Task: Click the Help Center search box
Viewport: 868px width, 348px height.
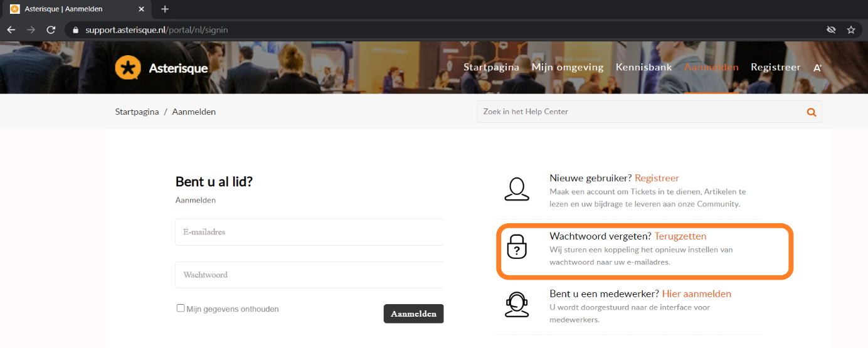Action: click(x=640, y=112)
